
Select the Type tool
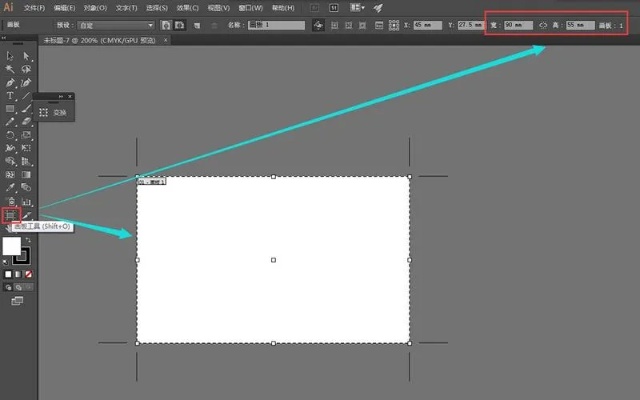pyautogui.click(x=10, y=96)
